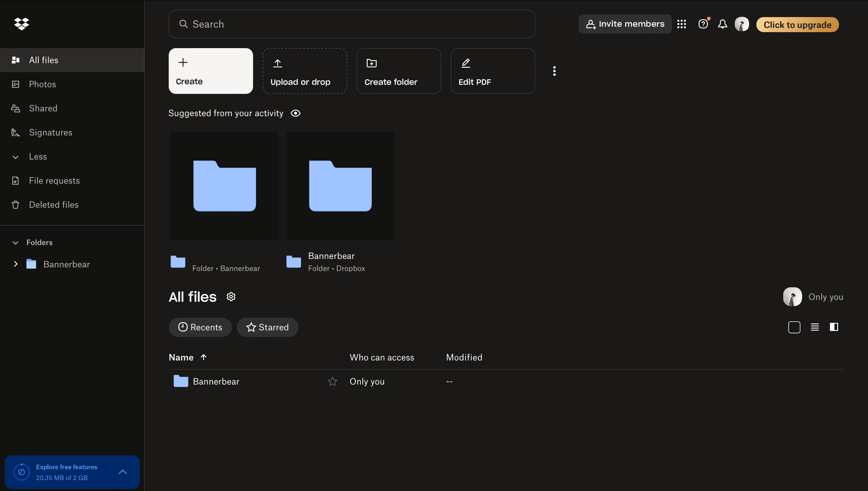Image resolution: width=868 pixels, height=491 pixels.
Task: View your Deleted files
Action: click(53, 204)
